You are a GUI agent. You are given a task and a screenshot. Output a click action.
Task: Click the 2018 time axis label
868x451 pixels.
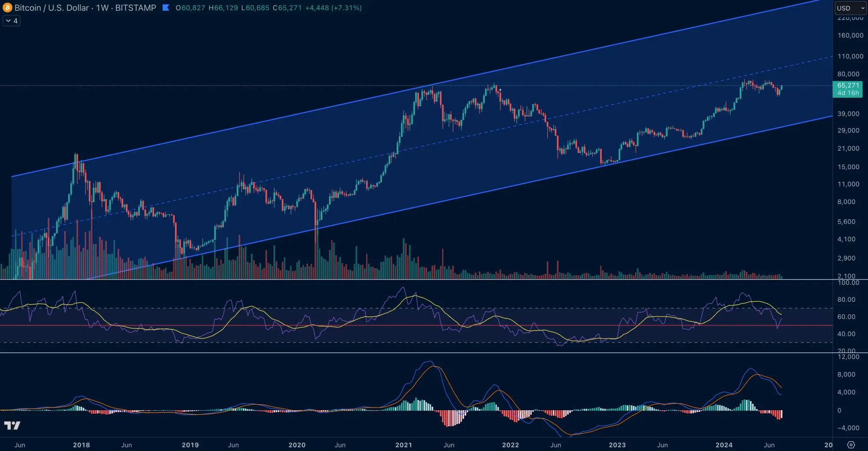[x=82, y=445]
